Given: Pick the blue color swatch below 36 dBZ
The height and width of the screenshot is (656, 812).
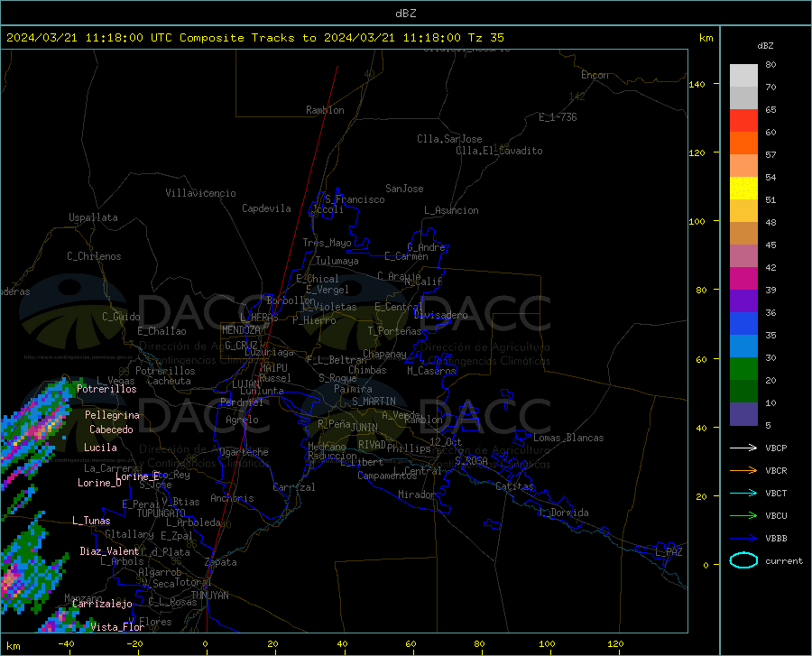Looking at the screenshot, I should coord(743,324).
